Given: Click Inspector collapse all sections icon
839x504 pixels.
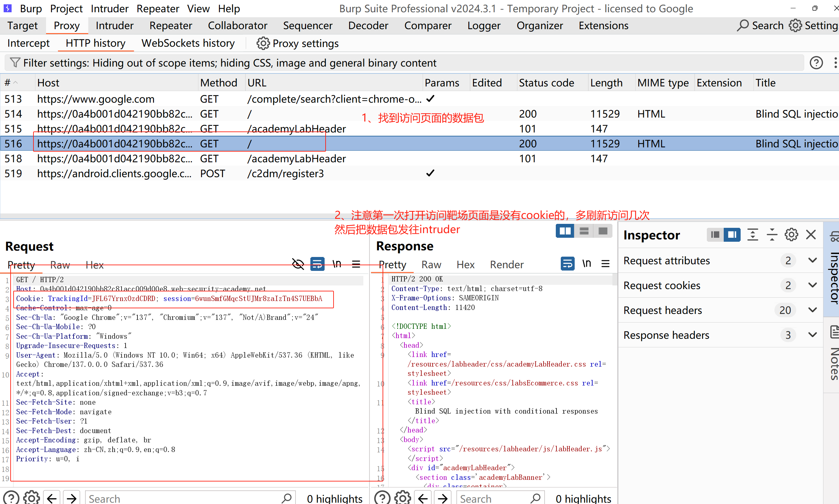Looking at the screenshot, I should (x=772, y=235).
